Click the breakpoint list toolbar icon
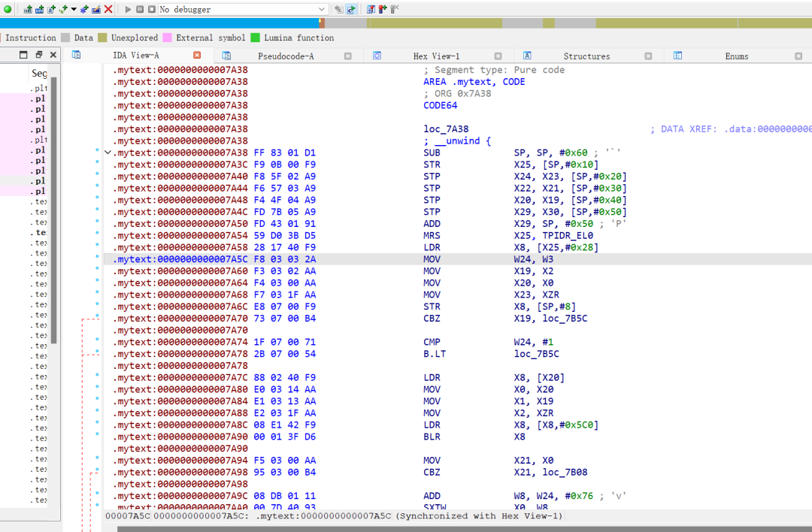 point(371,9)
